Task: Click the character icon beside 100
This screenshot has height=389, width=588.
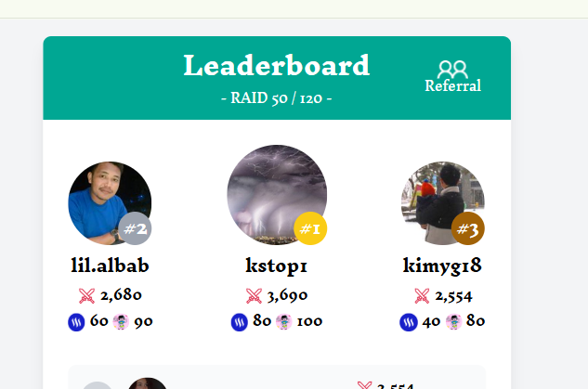Action: 284,322
